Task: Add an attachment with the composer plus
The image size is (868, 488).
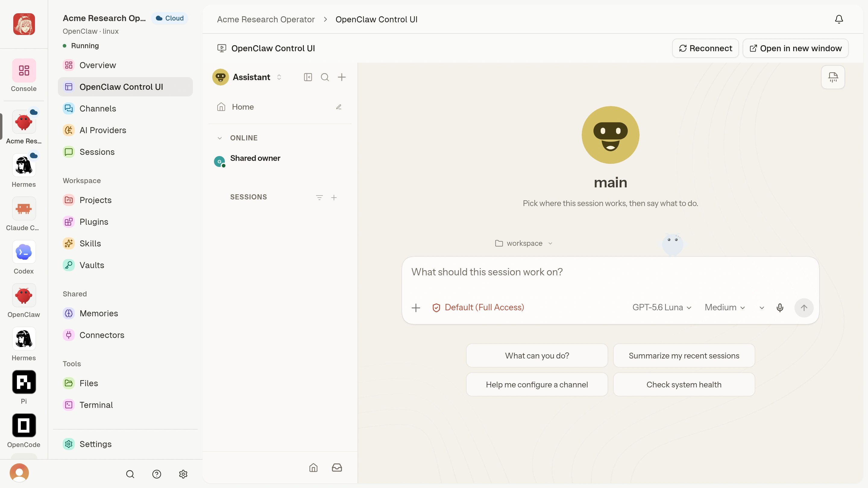Action: point(416,308)
